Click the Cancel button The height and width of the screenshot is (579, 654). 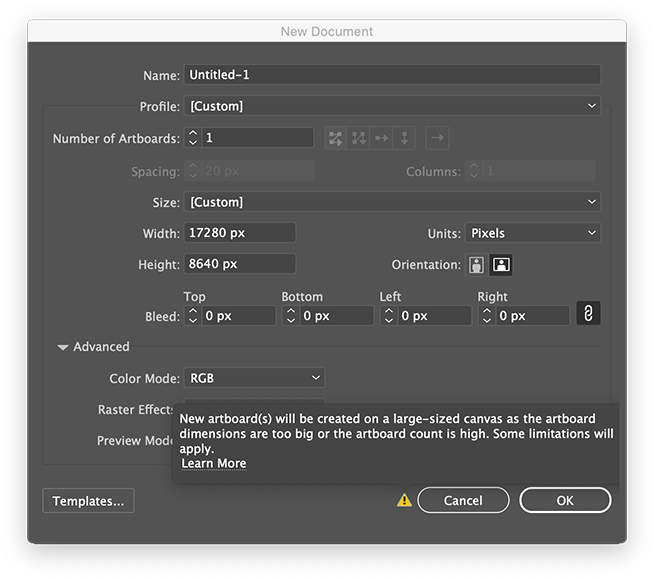[x=463, y=500]
